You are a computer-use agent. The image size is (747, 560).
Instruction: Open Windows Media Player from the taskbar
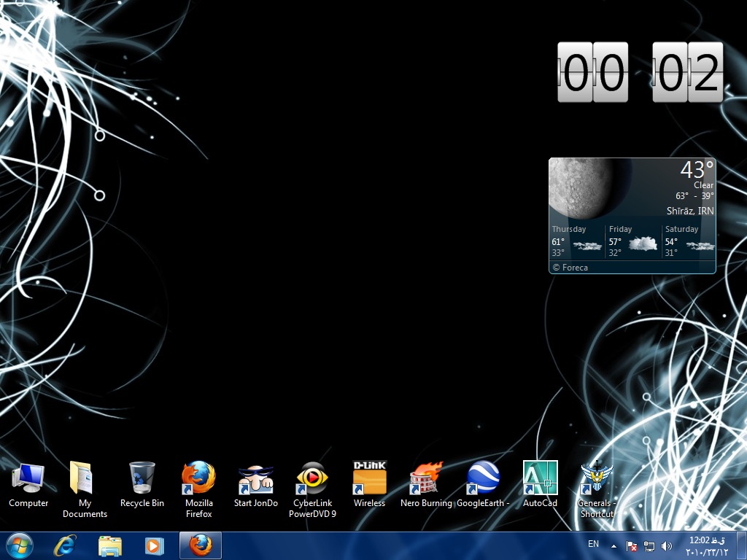click(154, 545)
